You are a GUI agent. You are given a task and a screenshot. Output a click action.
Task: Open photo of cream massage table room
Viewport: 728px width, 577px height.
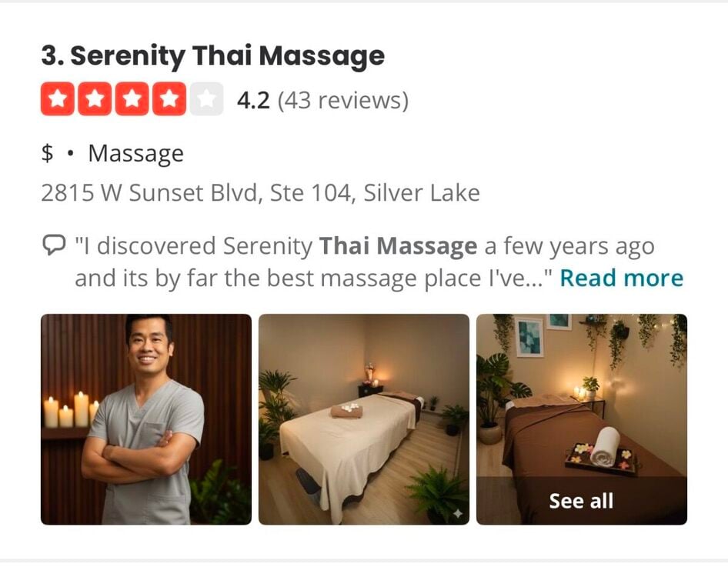(364, 419)
